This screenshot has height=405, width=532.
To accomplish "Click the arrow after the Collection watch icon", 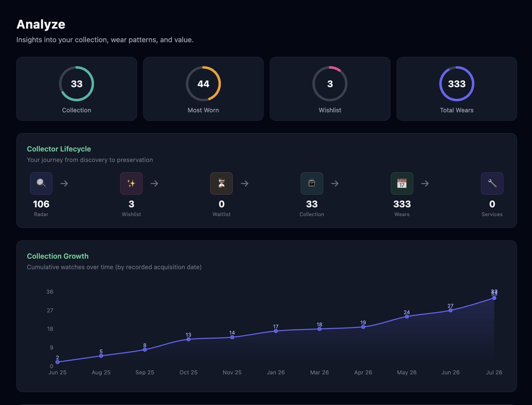I will coord(335,183).
